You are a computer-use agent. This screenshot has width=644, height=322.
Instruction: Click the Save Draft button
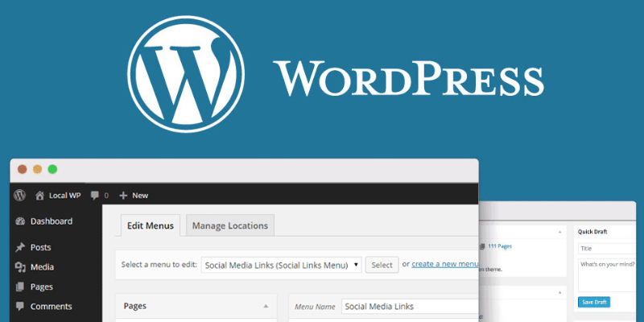pos(593,301)
